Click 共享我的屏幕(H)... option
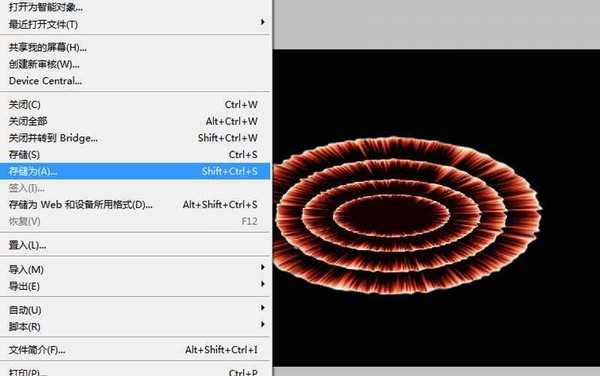Screen dimensions: 600x376 click(x=135, y=47)
